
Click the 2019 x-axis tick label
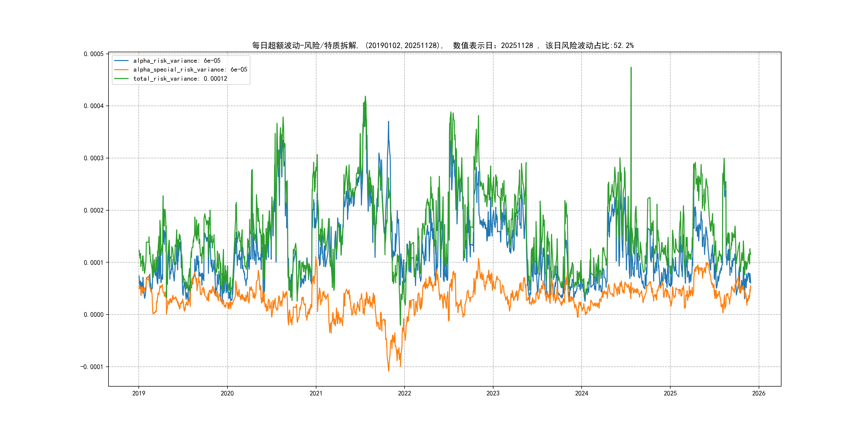pyautogui.click(x=139, y=393)
